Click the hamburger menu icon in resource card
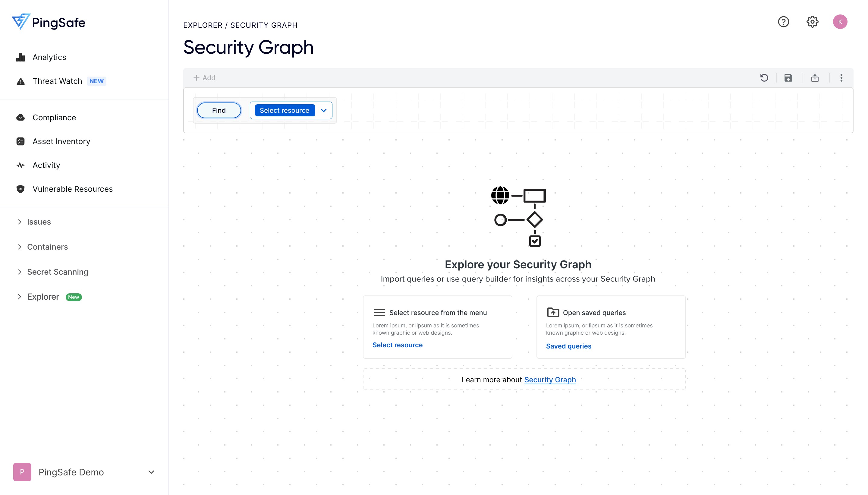868x495 pixels. [379, 312]
